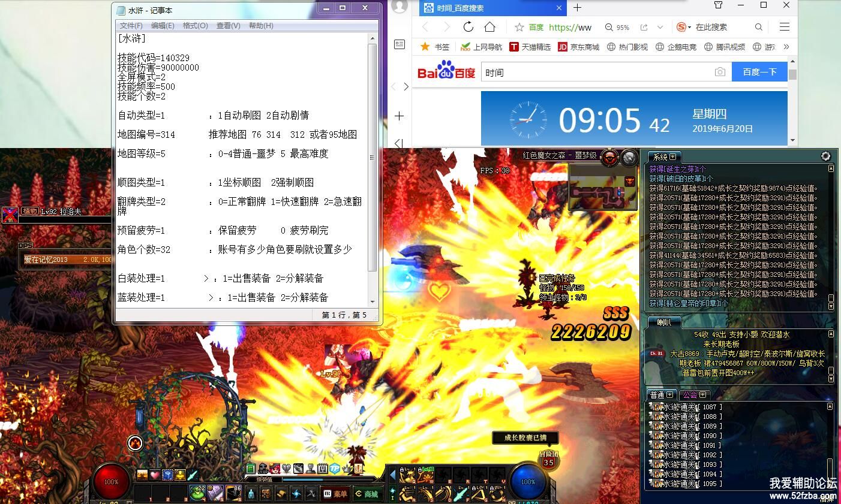Open the 企鹅电竞 bookmark
This screenshot has width=841, height=504.
tap(676, 47)
